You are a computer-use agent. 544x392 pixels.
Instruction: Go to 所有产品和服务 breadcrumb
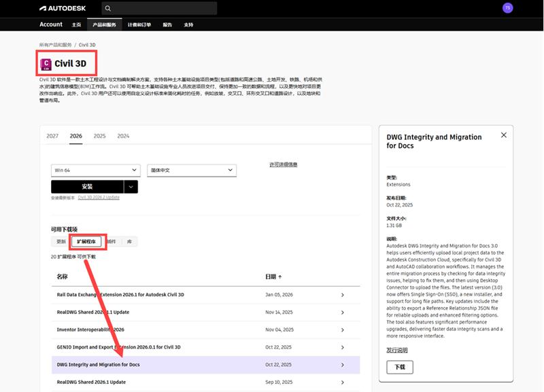coord(55,45)
